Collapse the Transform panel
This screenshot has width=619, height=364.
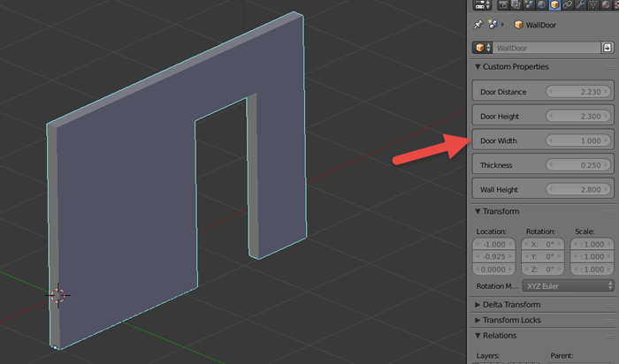(478, 211)
